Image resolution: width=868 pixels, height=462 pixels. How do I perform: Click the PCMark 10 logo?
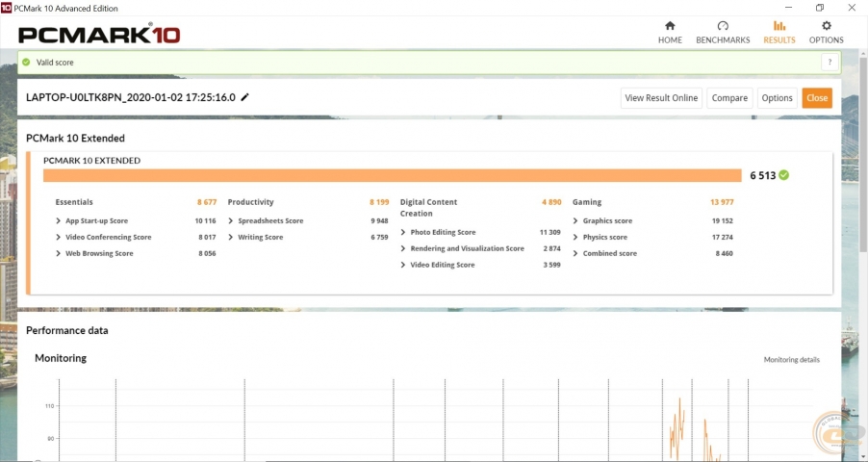point(99,35)
